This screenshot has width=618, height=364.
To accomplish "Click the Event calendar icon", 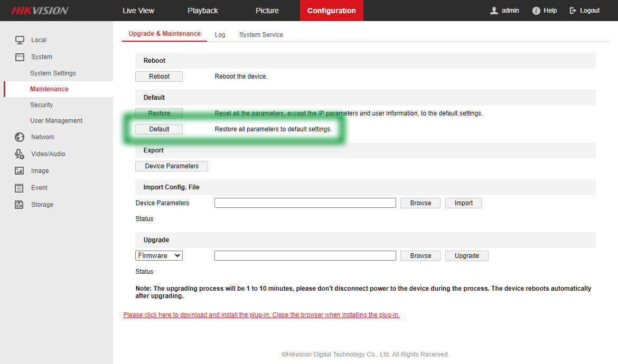I will pos(19,188).
